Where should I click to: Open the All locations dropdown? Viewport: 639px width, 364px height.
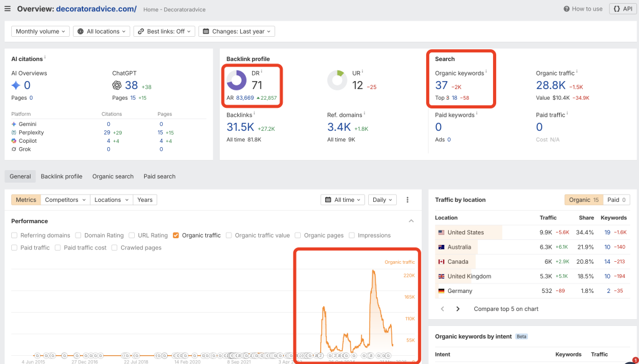[x=102, y=31]
